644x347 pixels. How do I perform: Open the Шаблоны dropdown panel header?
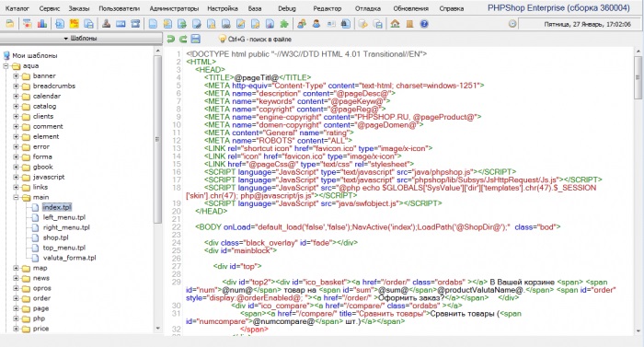[x=81, y=39]
